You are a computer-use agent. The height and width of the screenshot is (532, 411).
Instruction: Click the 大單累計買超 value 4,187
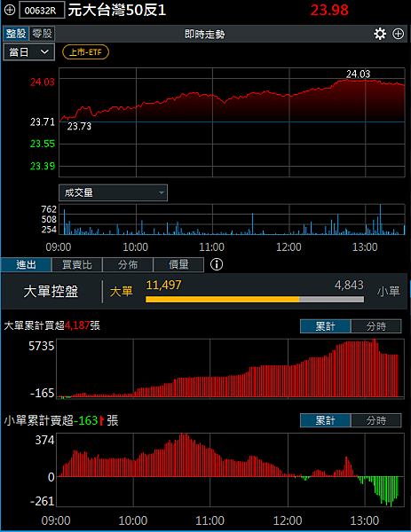77,325
